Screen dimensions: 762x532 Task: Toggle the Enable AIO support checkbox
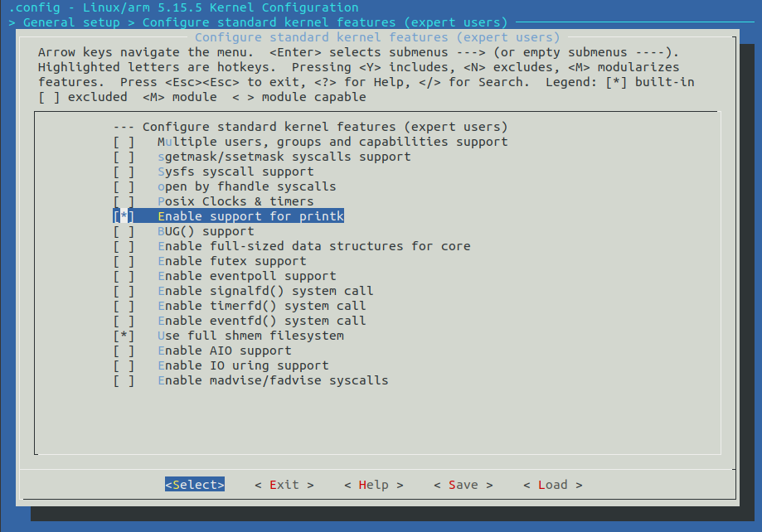pyautogui.click(x=124, y=351)
